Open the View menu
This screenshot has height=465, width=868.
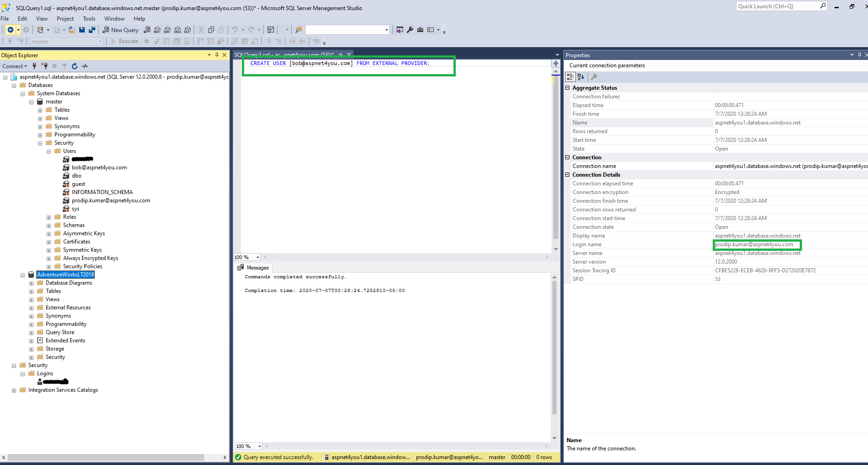(x=42, y=19)
